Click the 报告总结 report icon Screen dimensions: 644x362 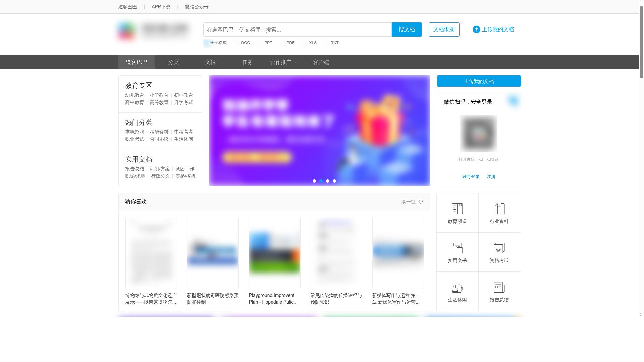tap(499, 287)
